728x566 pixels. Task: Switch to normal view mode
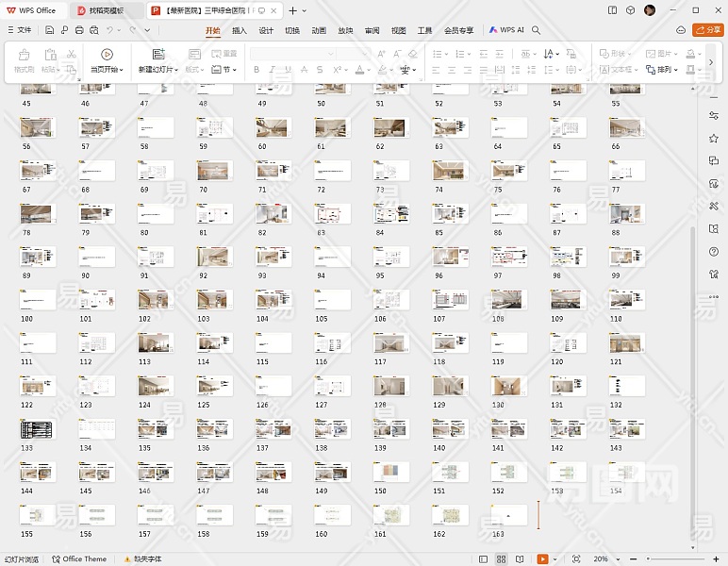(483, 559)
